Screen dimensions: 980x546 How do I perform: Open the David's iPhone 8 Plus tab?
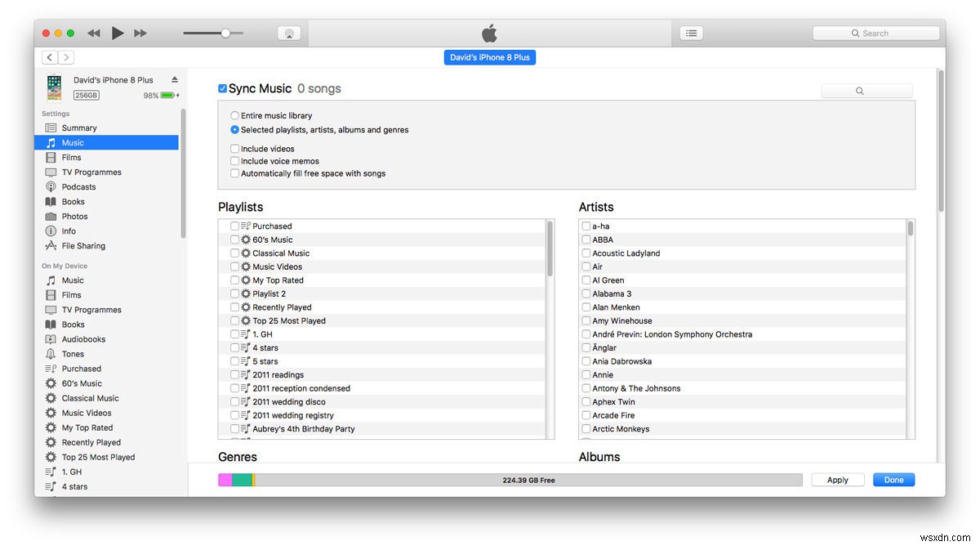pos(489,57)
